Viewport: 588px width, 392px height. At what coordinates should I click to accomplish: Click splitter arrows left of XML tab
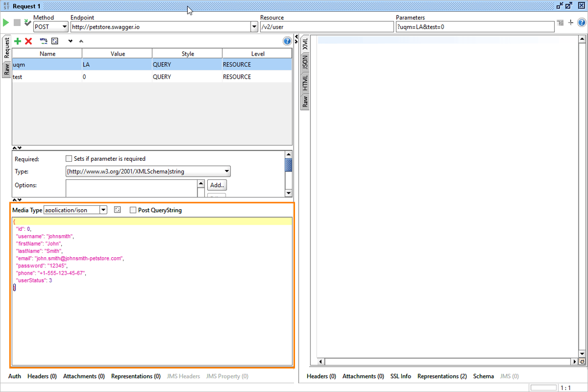pos(296,39)
